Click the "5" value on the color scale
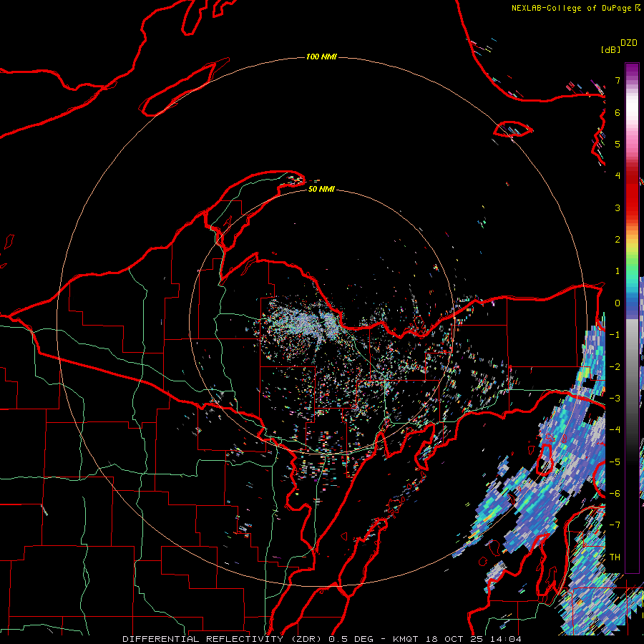This screenshot has height=644, width=644. [x=618, y=144]
